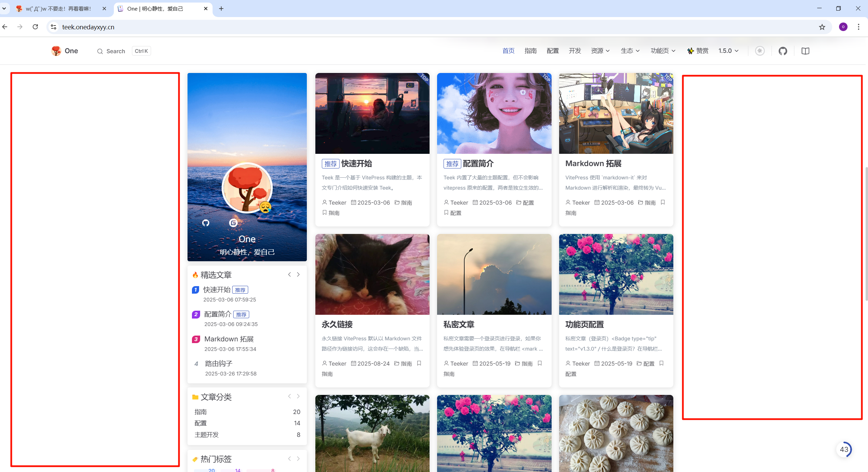This screenshot has height=472, width=868.
Task: Switch to the first browser tab
Action: pos(58,9)
